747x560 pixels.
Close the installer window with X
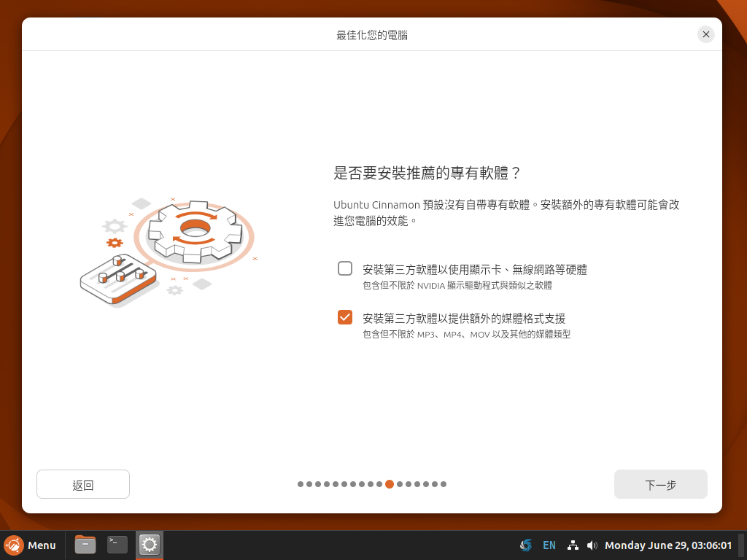click(x=706, y=34)
